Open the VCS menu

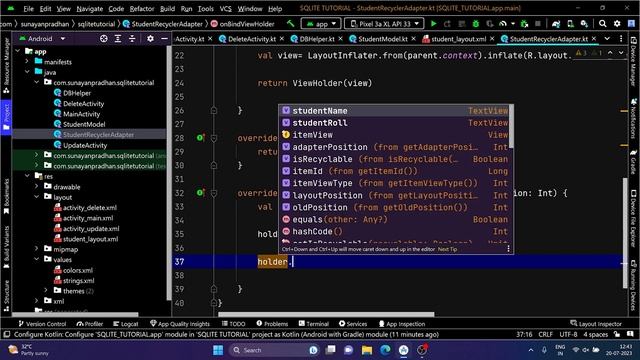(225, 8)
